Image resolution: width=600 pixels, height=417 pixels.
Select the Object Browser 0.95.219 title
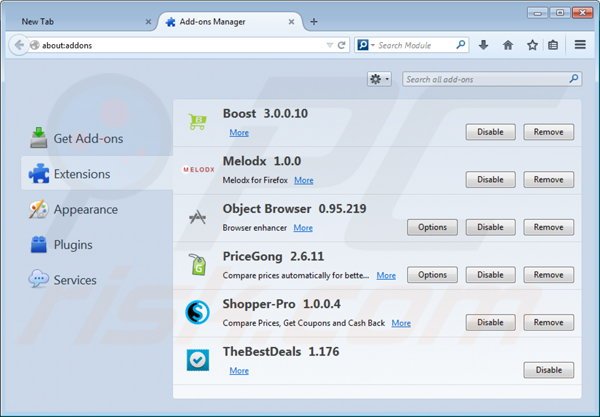pyautogui.click(x=295, y=209)
